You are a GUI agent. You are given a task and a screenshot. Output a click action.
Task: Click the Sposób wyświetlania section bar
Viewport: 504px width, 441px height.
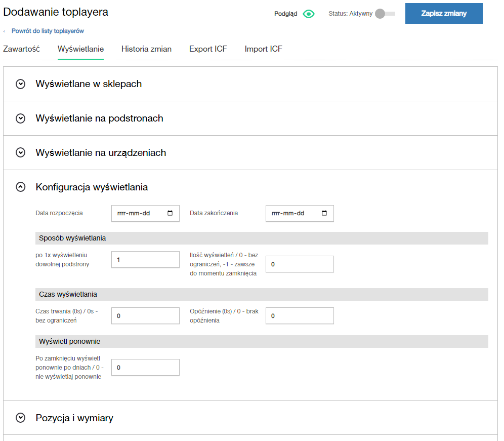pyautogui.click(x=262, y=238)
